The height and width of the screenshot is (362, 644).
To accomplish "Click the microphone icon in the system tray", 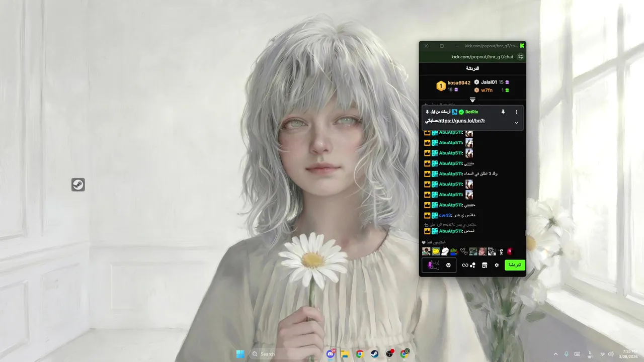I will tap(567, 354).
